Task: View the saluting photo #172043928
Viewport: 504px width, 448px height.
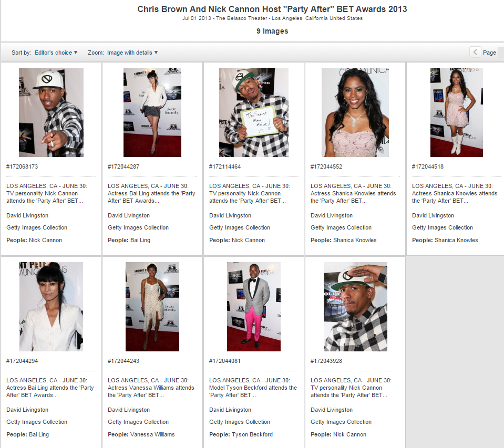Action: 355,306
